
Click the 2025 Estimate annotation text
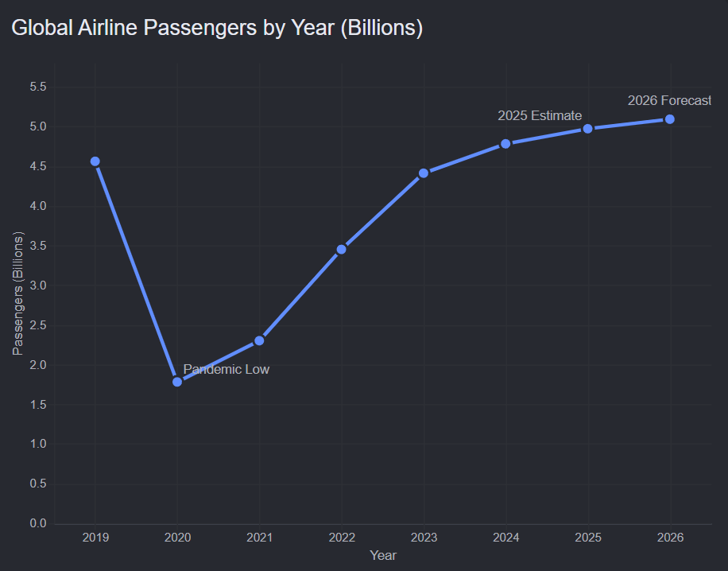(540, 115)
